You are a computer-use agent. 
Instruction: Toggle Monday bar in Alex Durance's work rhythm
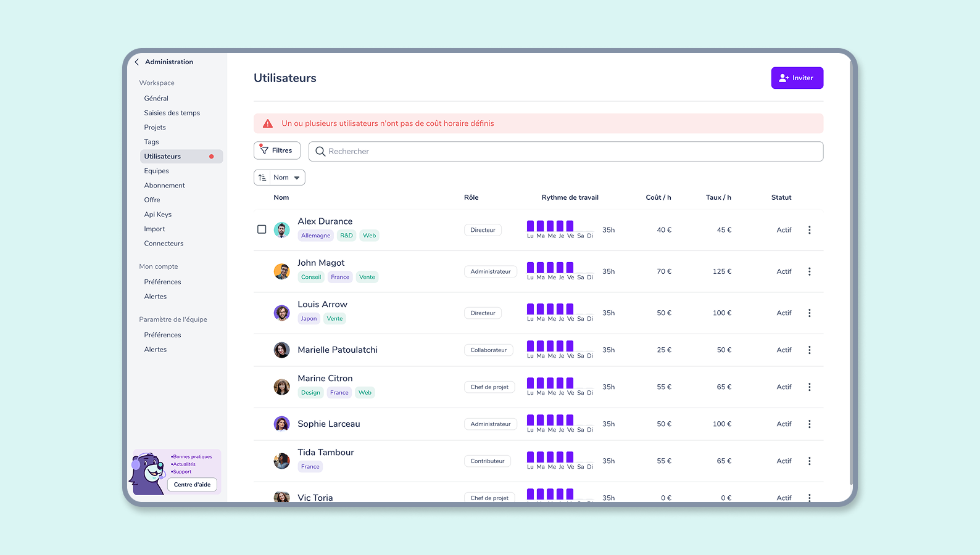click(x=530, y=226)
